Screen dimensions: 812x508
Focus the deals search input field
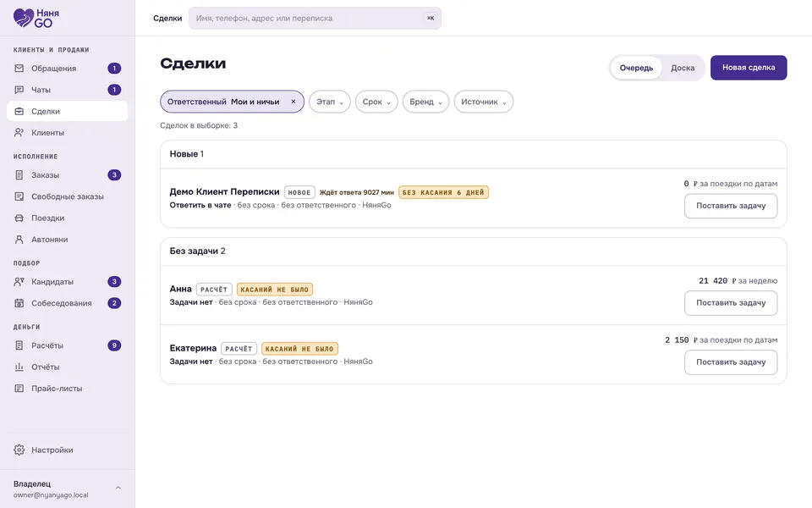click(315, 18)
